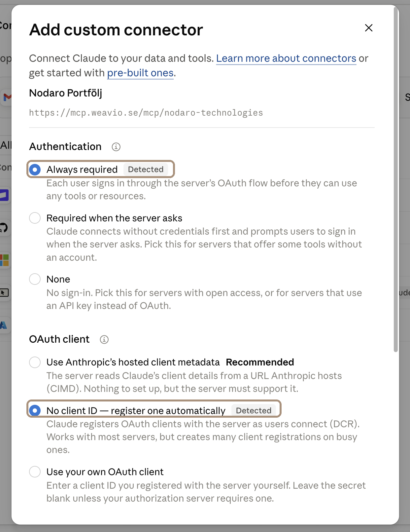The height and width of the screenshot is (532, 410).
Task: Click the Gmail icon behind the dialog
Action: (7, 97)
